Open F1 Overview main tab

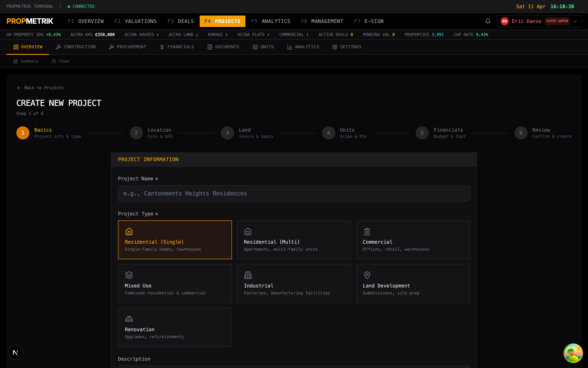(x=86, y=21)
